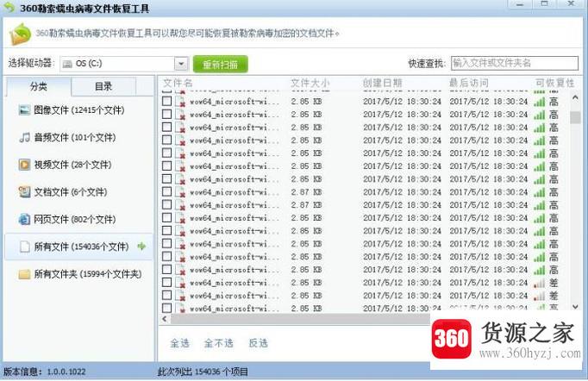Click the green signal bars of first 2.87 KB row
588x381 pixels.
pyautogui.click(x=540, y=192)
